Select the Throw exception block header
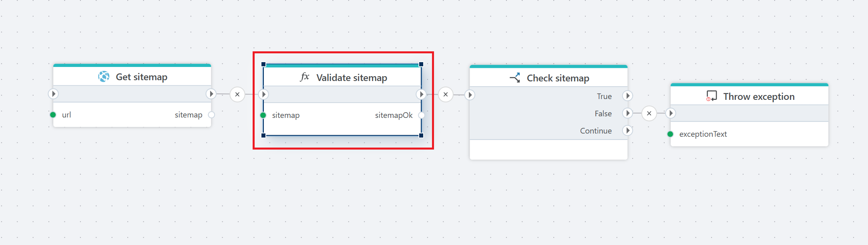The height and width of the screenshot is (245, 868). [x=758, y=97]
